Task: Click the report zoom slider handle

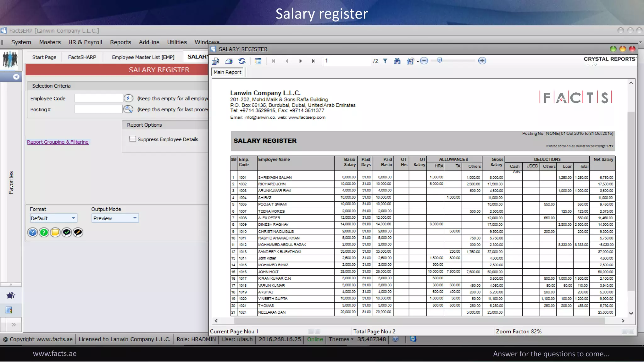Action: pyautogui.click(x=440, y=60)
